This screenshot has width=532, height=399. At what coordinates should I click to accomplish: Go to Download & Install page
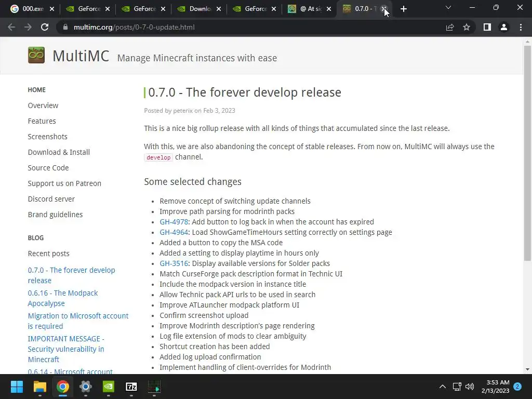(59, 152)
